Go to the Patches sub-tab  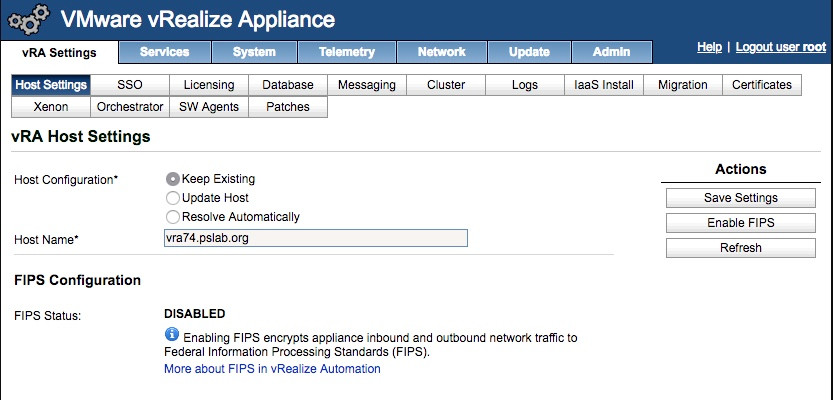[x=288, y=107]
